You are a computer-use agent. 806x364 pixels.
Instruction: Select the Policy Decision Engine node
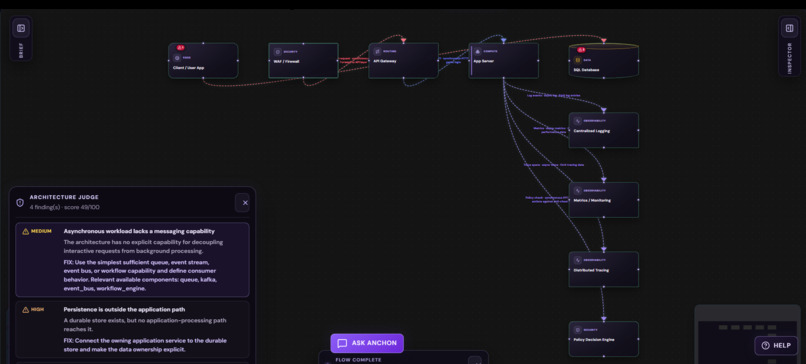click(604, 339)
